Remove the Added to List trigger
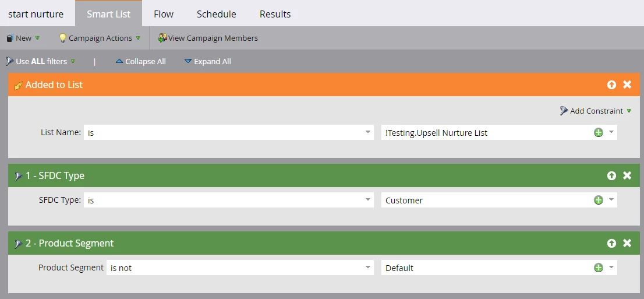The height and width of the screenshot is (299, 644). pos(627,85)
